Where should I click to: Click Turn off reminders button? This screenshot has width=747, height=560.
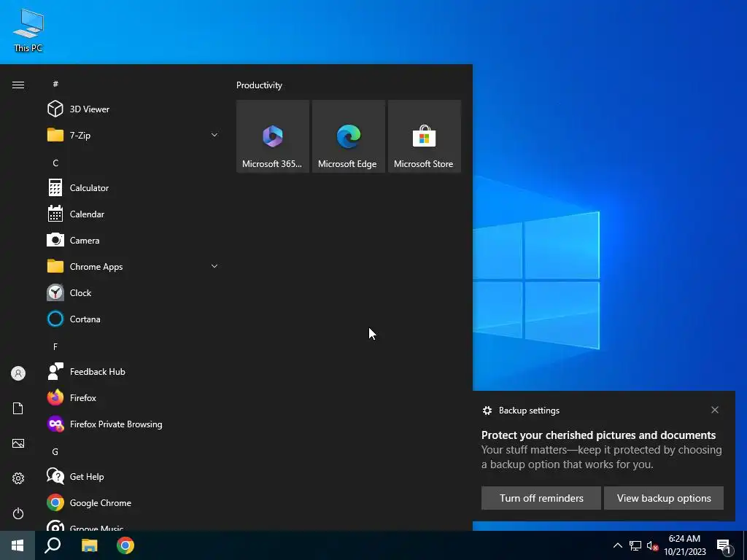point(541,498)
